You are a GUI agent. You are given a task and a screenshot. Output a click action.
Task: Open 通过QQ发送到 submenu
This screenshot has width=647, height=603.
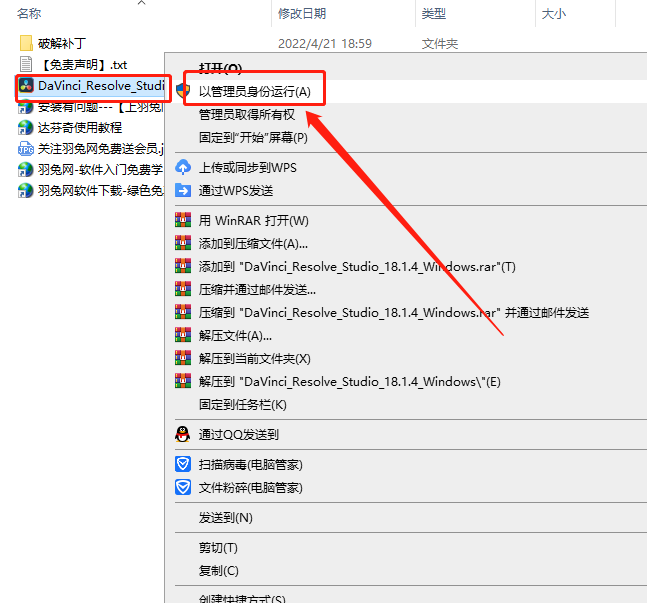coord(238,435)
